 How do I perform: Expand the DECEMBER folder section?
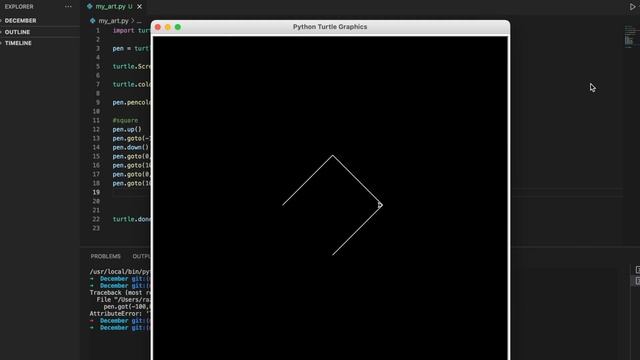[20, 20]
